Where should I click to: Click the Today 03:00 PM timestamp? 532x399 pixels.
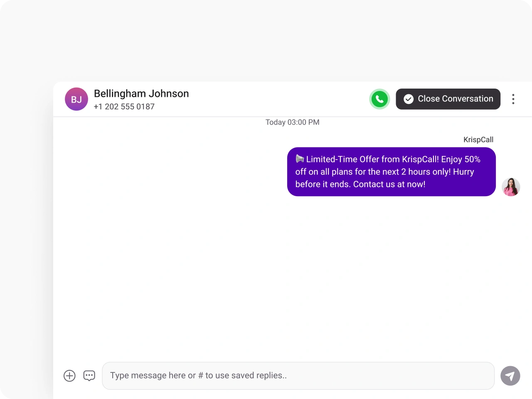point(292,122)
